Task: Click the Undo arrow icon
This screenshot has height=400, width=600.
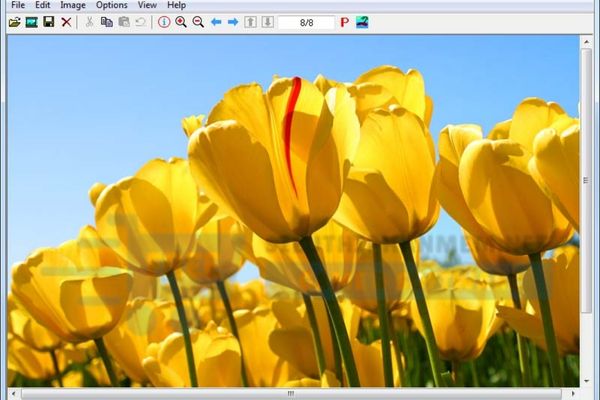Action: coord(140,22)
